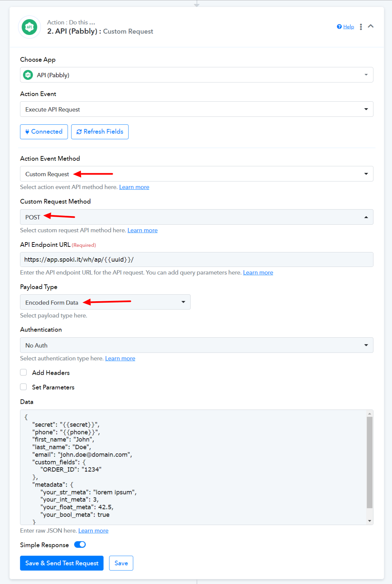Click the Data box vertical scrollbar

pos(370,463)
